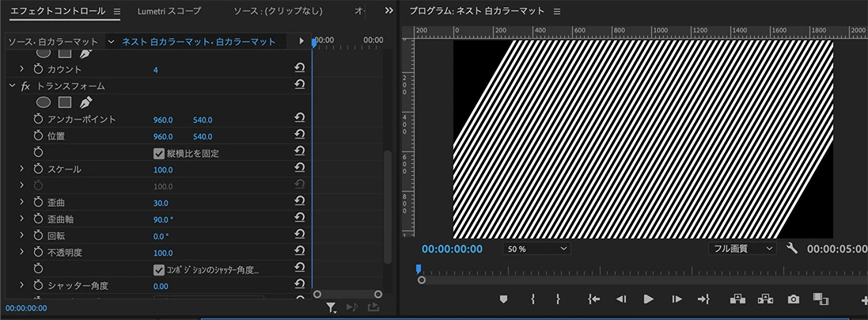Screen dimensions: 868x320
Task: Expand the シャッター角度 property
Action: click(22, 286)
